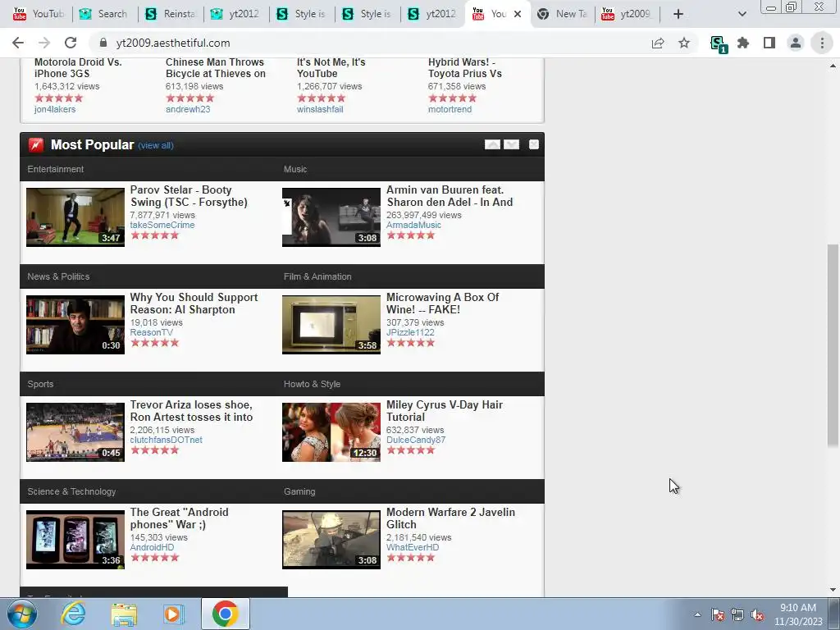Open Parov Stelar Booty Swing video title
The width and height of the screenshot is (840, 630).
click(189, 196)
